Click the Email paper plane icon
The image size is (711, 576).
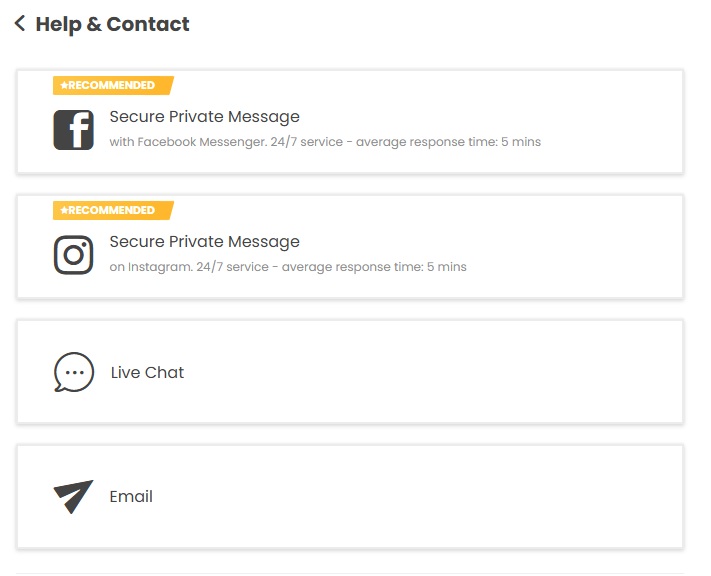(x=73, y=496)
